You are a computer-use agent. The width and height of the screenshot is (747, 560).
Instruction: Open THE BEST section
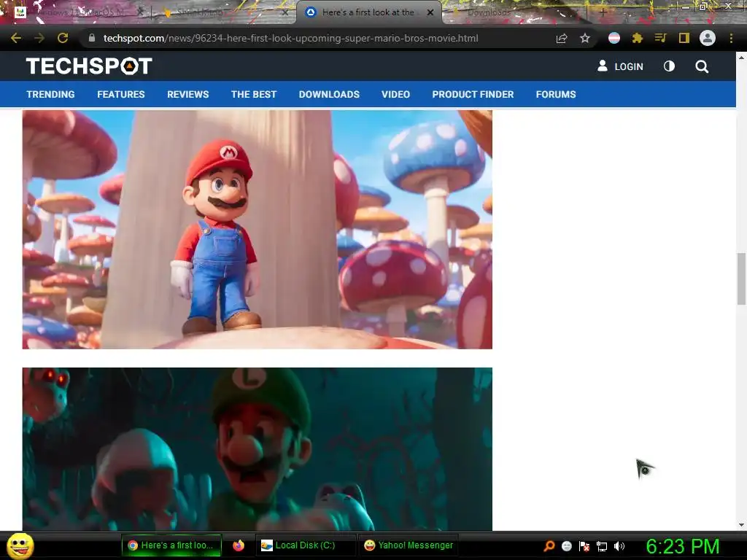254,94
